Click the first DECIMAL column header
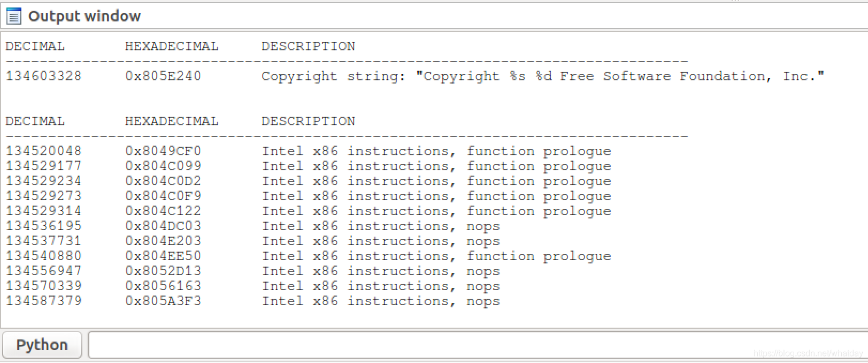Image resolution: width=868 pixels, height=363 pixels. [x=35, y=46]
